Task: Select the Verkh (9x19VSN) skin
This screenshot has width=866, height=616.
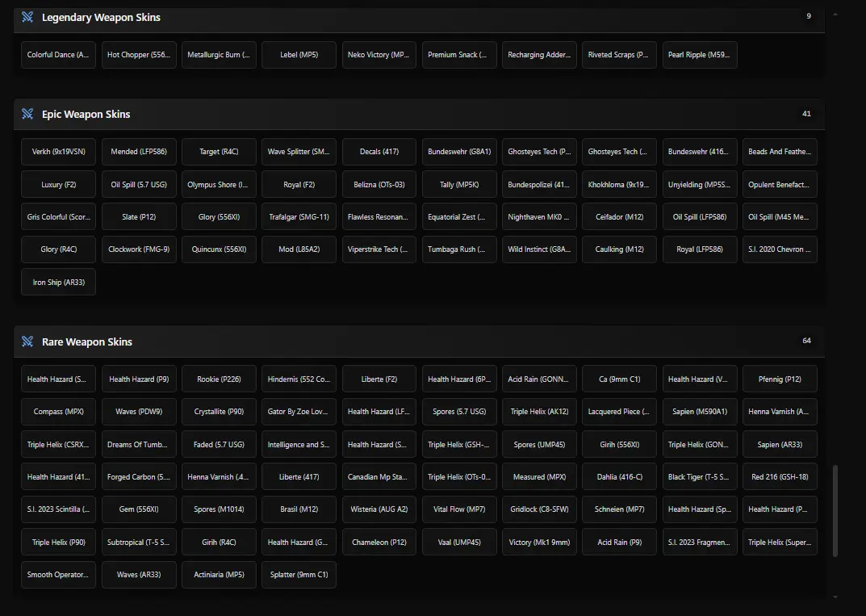Action: [58, 152]
